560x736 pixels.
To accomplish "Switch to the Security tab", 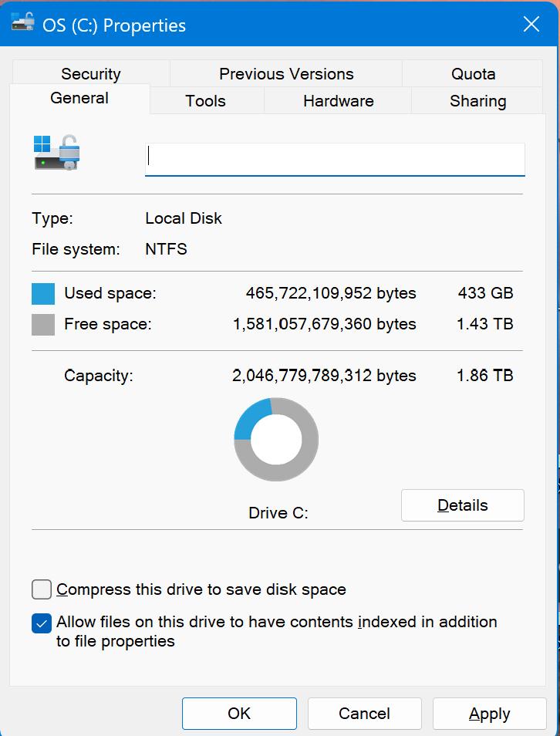I will point(90,74).
